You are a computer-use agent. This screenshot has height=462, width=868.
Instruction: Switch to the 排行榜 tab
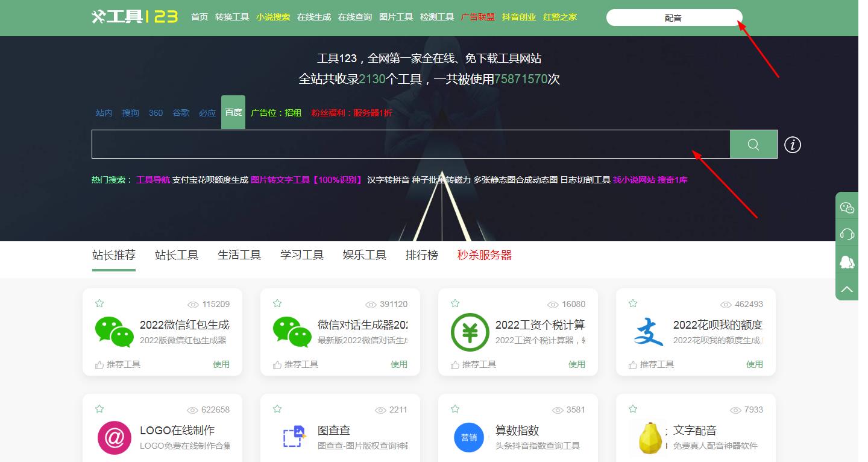coord(421,255)
